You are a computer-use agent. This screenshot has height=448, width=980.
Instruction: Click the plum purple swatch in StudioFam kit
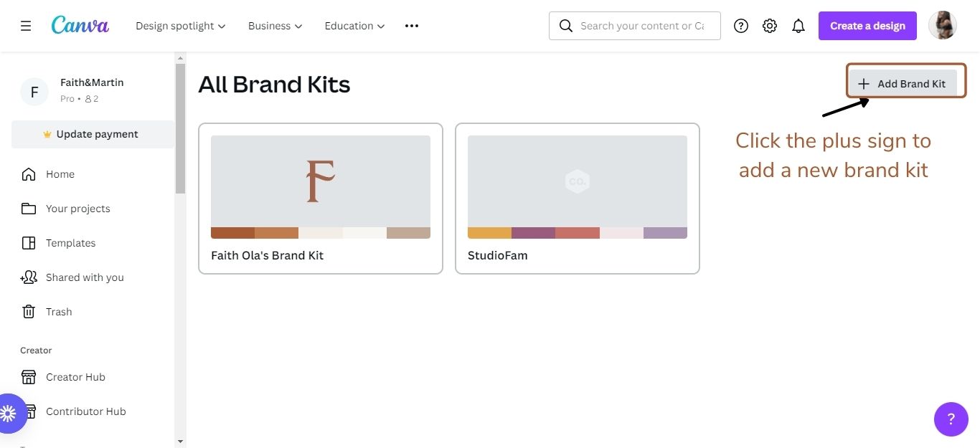(x=533, y=233)
